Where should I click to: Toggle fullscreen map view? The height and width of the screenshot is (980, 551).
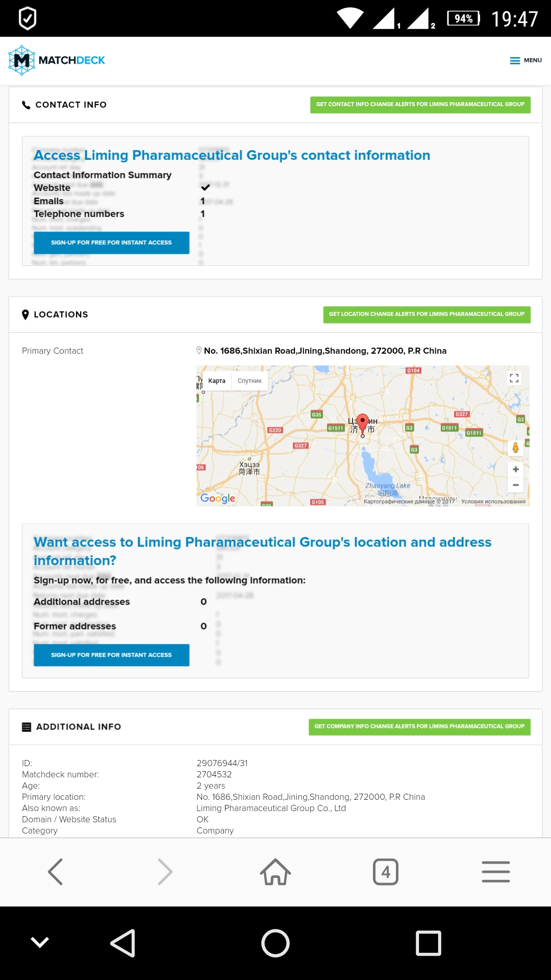point(514,378)
